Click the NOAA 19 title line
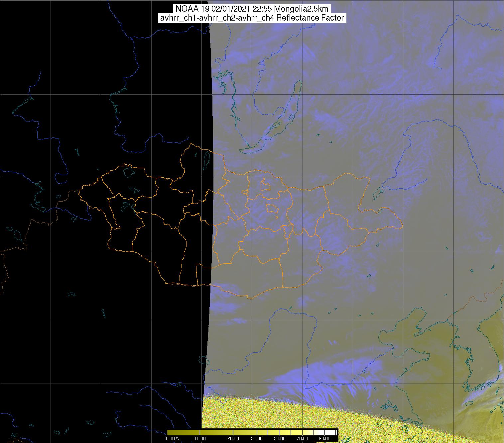Viewport: 504px width, 443px height. (252, 9)
